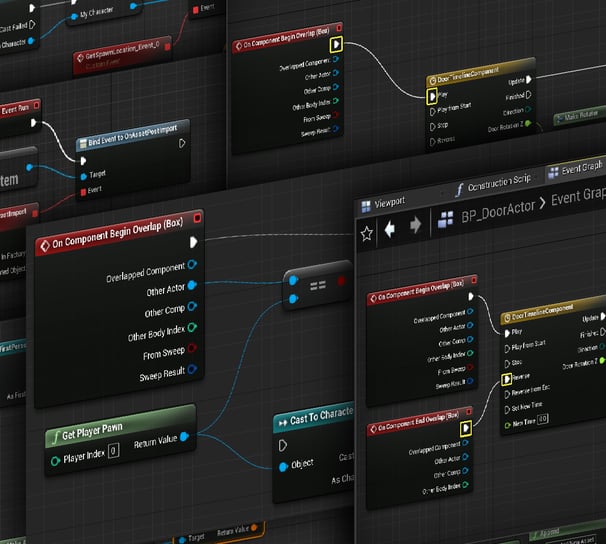
Task: Click the Player Index value field
Action: coord(113,450)
